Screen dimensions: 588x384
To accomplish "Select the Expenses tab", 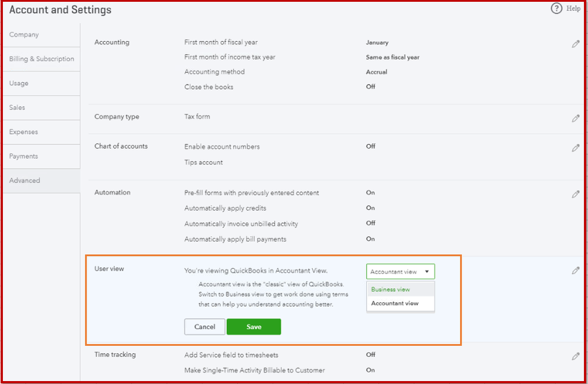I will 24,132.
